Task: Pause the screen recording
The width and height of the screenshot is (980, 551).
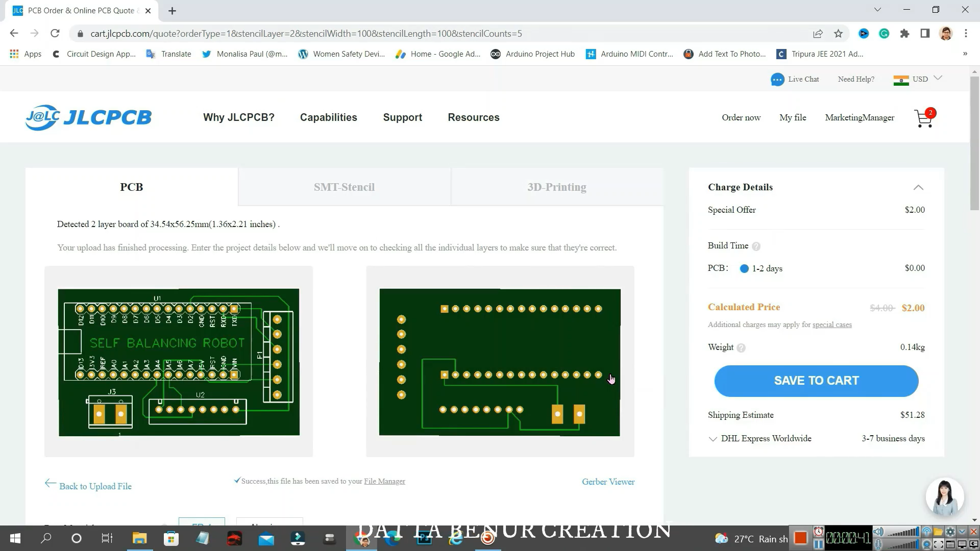Action: pyautogui.click(x=819, y=544)
